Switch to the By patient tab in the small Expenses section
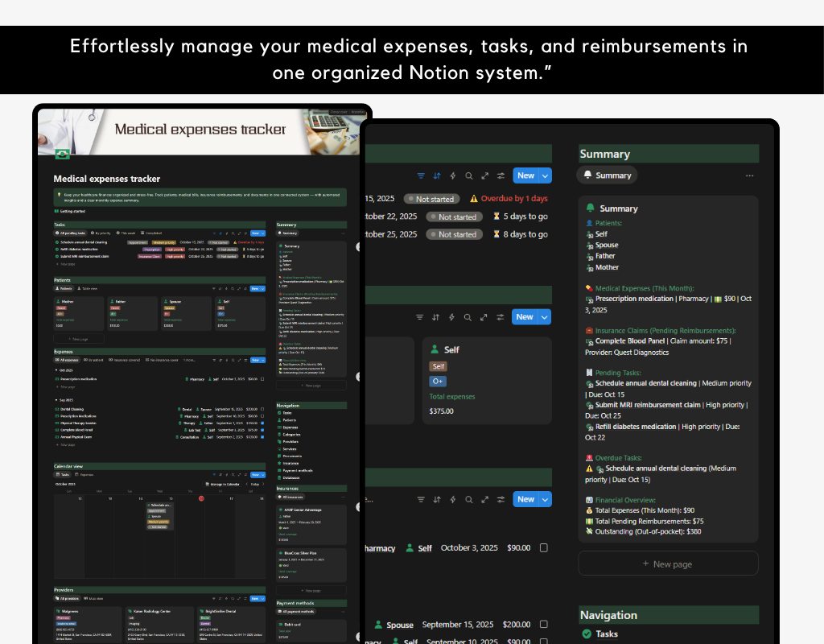Image resolution: width=824 pixels, height=644 pixels. tap(93, 360)
